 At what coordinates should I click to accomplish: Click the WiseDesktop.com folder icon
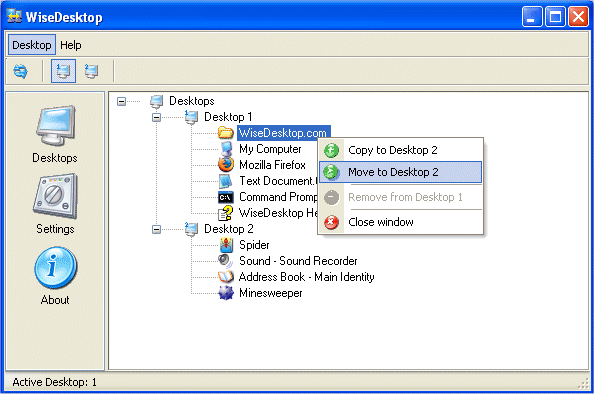point(226,133)
